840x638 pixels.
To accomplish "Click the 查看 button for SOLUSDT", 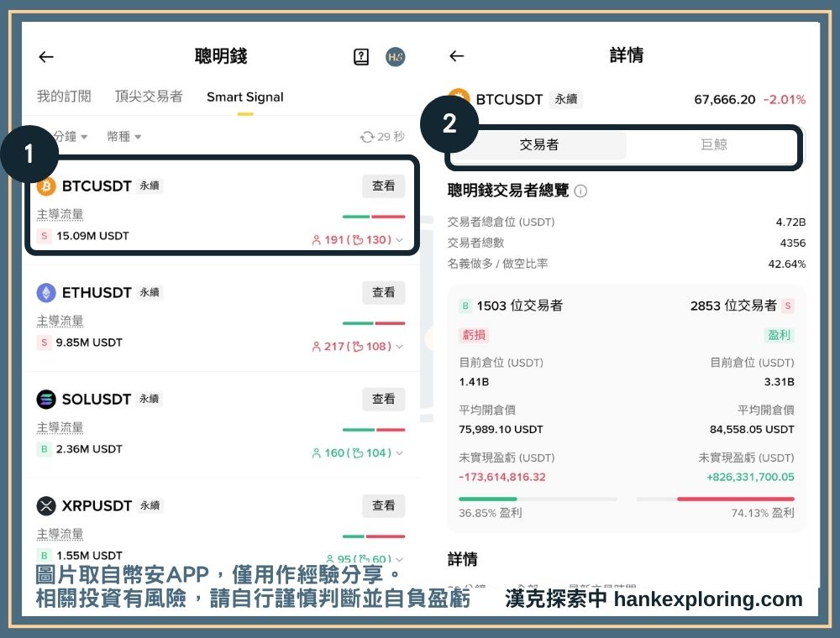I will click(x=383, y=400).
